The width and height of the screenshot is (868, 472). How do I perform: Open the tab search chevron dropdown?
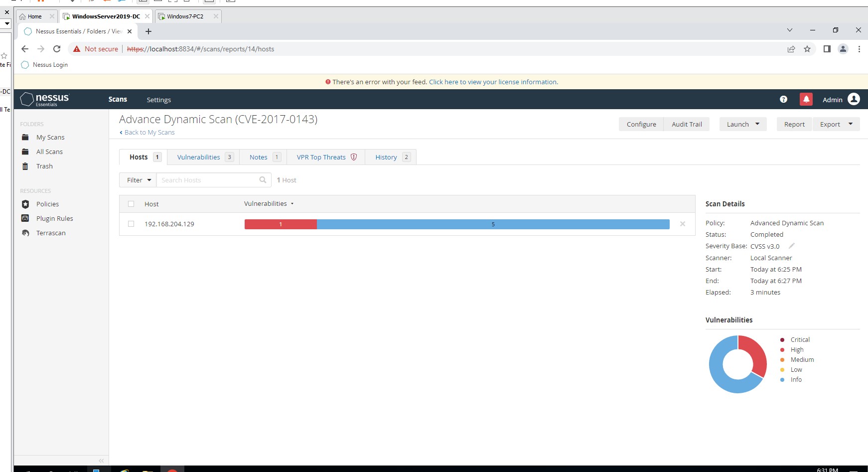790,30
